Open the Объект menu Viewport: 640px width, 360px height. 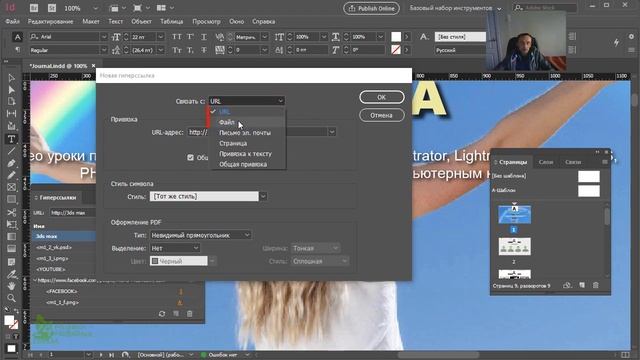142,21
